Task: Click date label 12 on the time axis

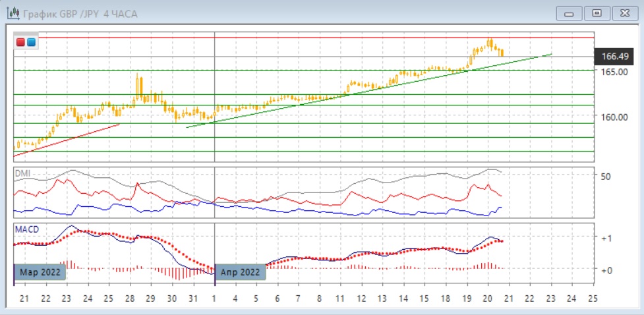Action: click(361, 298)
